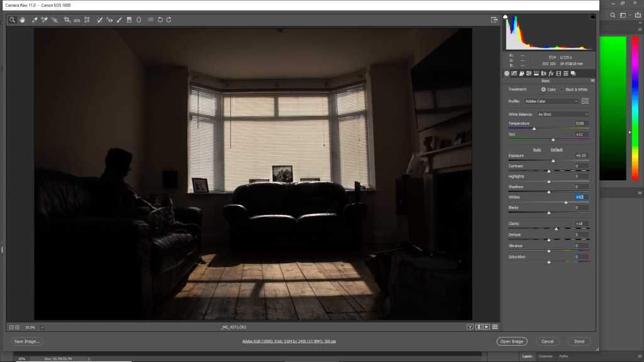
Task: Click the Temperature slider handle
Action: pyautogui.click(x=534, y=128)
